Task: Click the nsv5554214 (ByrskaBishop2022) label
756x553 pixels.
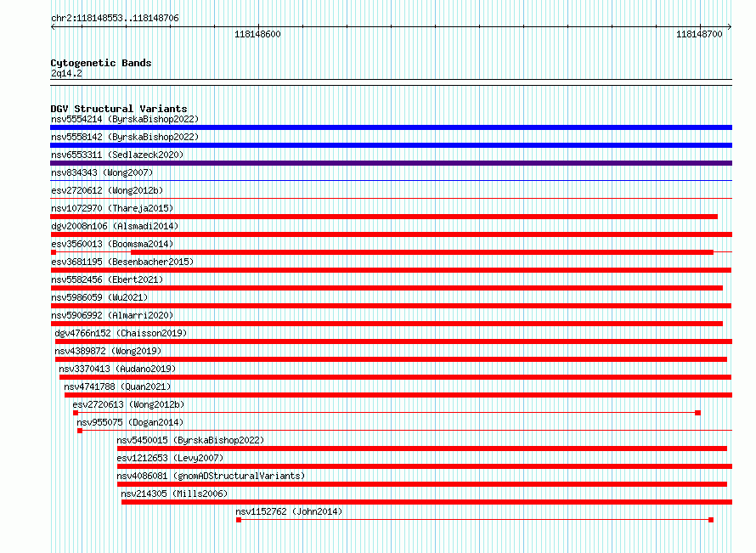Action: pos(125,119)
